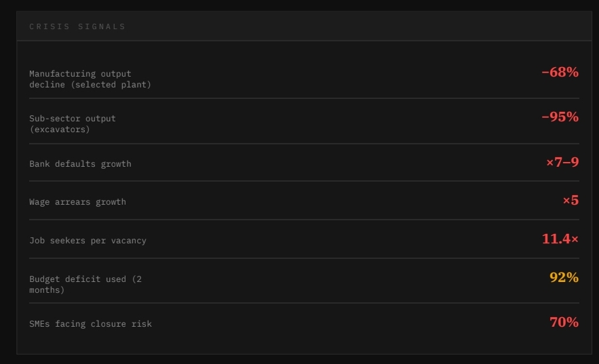Click the 70% SME closure risk value
Screen dimensions: 599x364
click(564, 323)
